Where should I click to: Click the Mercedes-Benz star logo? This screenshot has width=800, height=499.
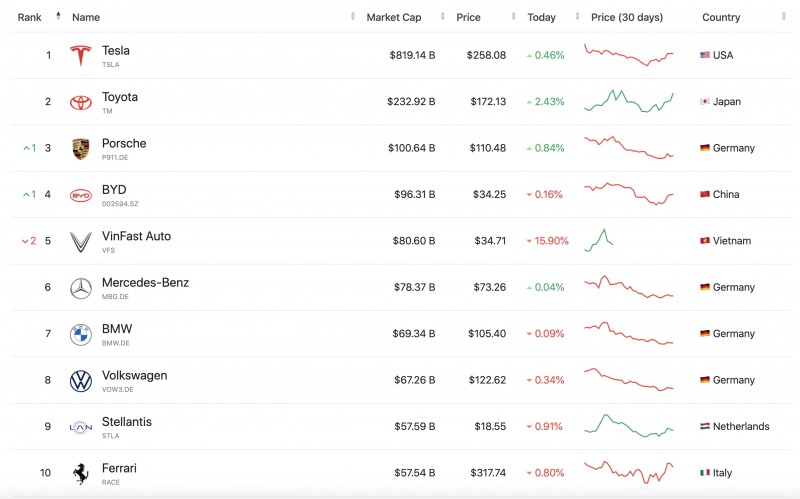pyautogui.click(x=81, y=288)
